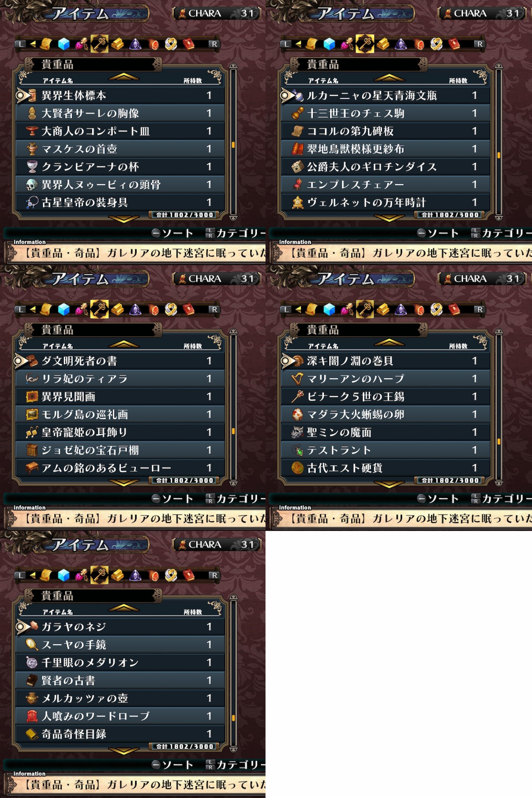
Task: Expand list downward below 古星皇帝の装身具
Action: pos(124,220)
